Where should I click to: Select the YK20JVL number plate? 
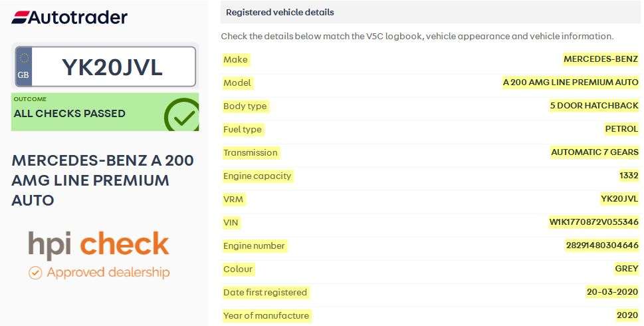(112, 67)
